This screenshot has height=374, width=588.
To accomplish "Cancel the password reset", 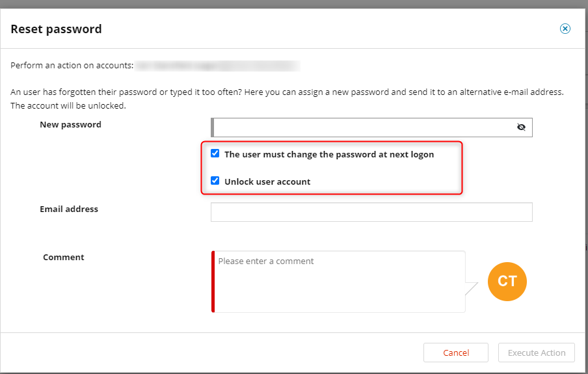I will click(455, 353).
